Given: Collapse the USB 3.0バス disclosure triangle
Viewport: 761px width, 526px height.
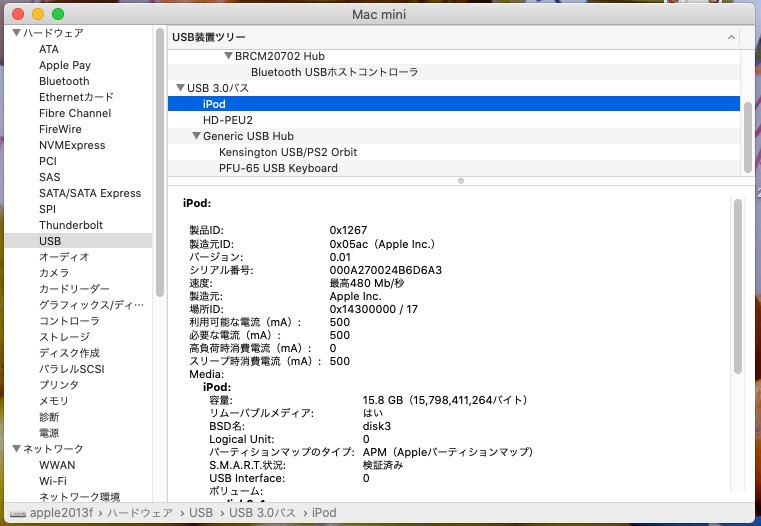Looking at the screenshot, I should point(180,88).
